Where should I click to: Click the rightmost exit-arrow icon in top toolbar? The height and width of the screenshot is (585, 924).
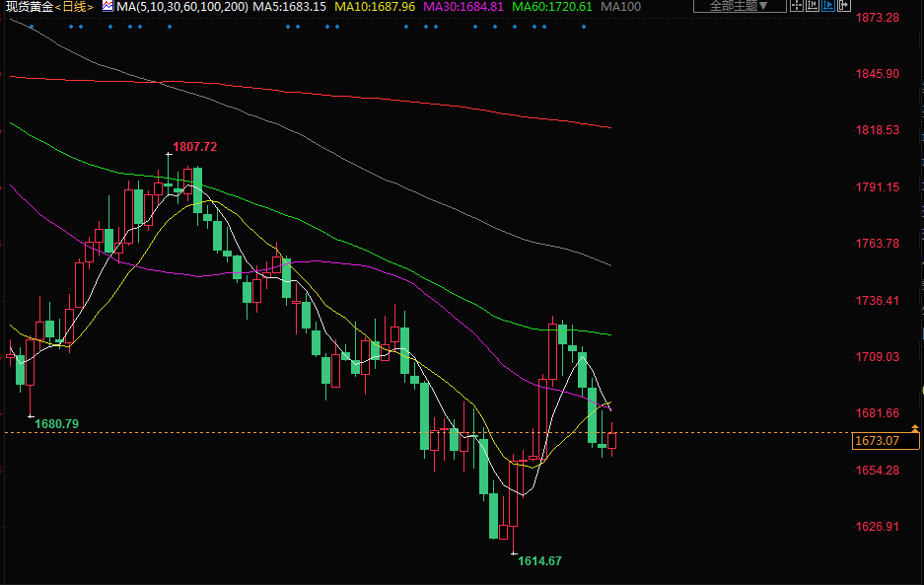[842, 6]
